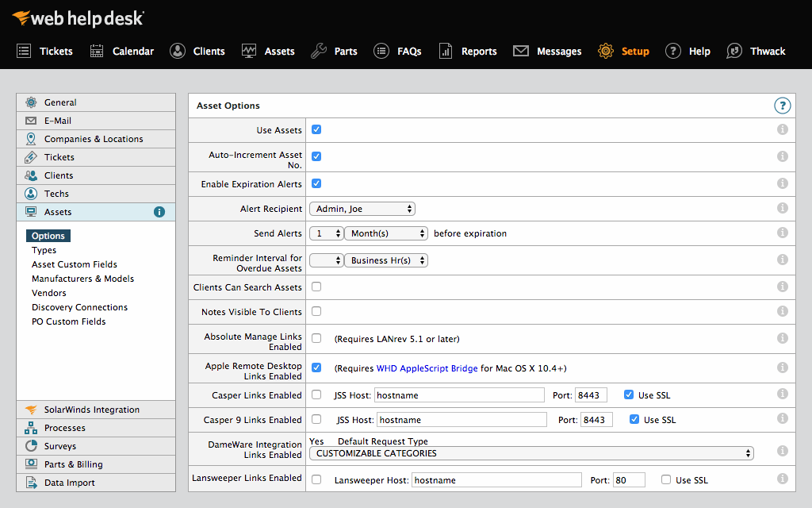812x508 pixels.
Task: Click the Setup gear icon in the navigation
Action: click(605, 51)
